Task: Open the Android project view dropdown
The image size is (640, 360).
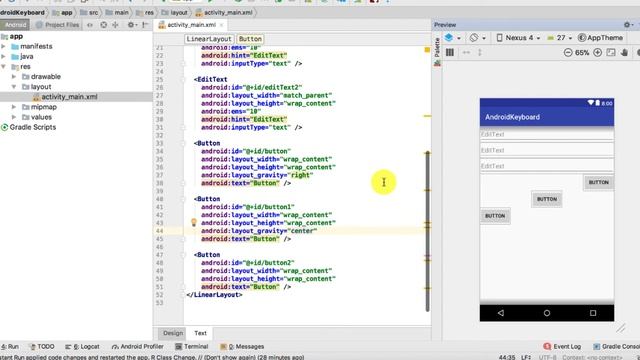Action: pyautogui.click(x=15, y=25)
